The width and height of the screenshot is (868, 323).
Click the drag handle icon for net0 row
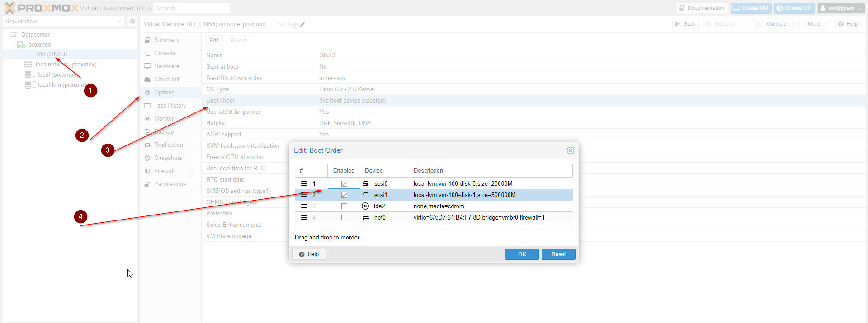304,217
